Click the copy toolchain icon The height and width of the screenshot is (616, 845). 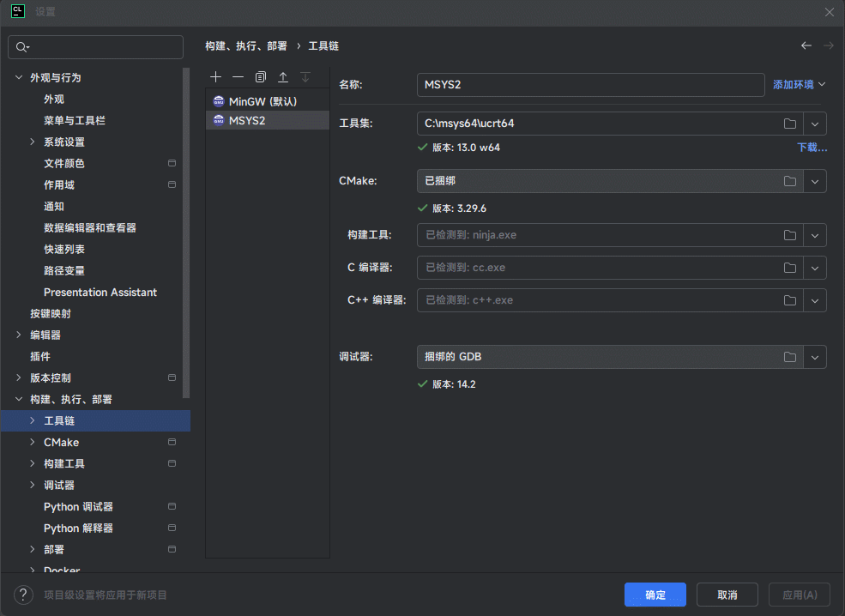pyautogui.click(x=261, y=77)
